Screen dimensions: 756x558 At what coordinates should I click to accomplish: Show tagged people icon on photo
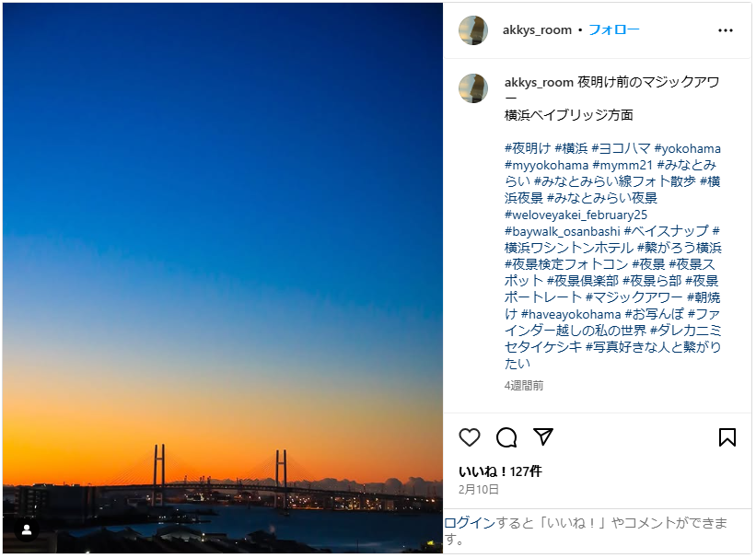coord(27,529)
